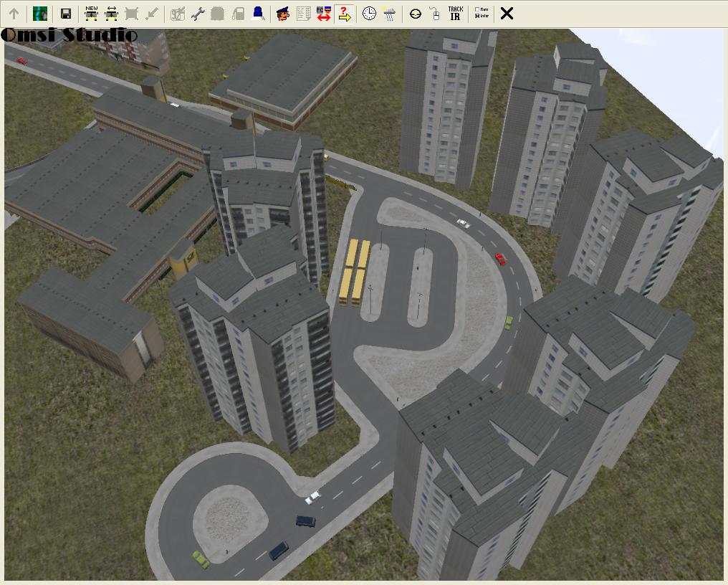Click the question mark arrow button
728x585 pixels.
coord(345,14)
